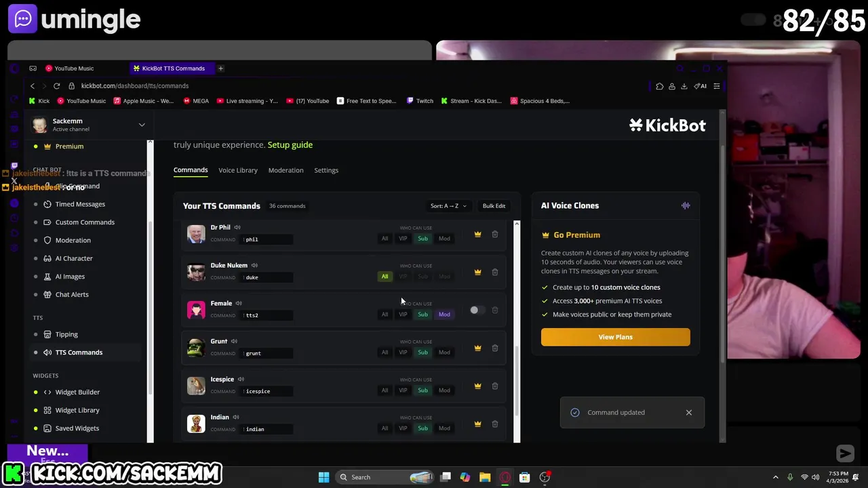868x488 pixels.
Task: Switch to the Settings tab
Action: click(326, 170)
